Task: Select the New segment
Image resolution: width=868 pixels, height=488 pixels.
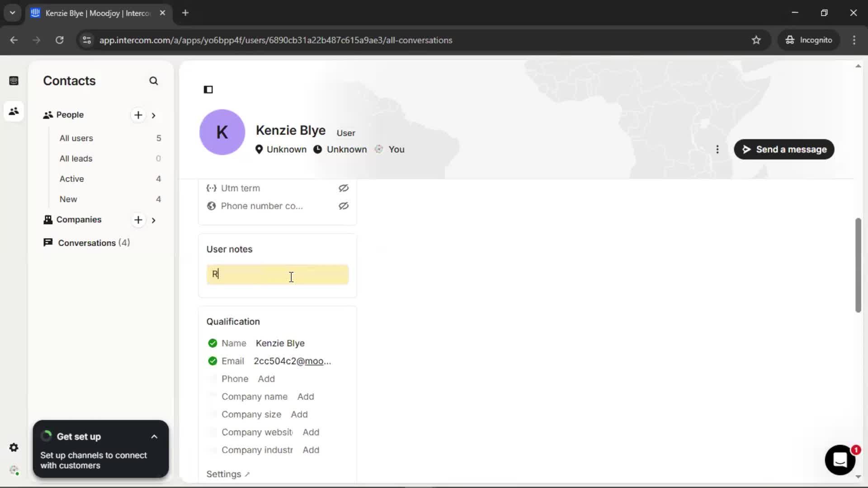Action: coord(110,199)
